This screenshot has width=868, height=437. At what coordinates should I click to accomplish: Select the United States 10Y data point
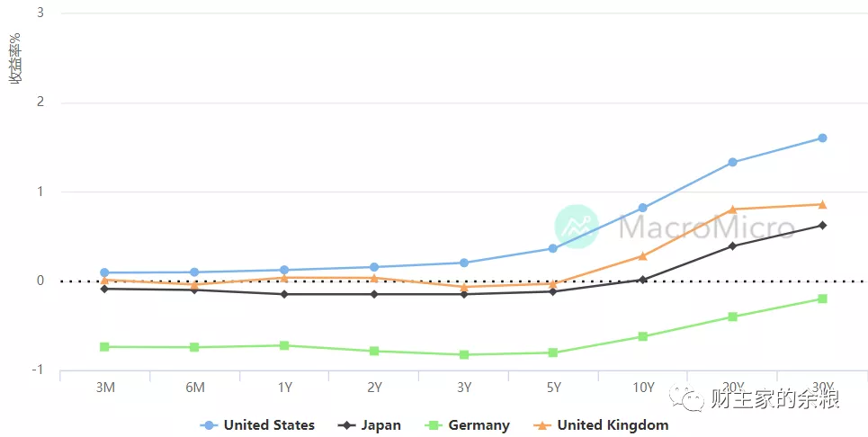click(642, 208)
